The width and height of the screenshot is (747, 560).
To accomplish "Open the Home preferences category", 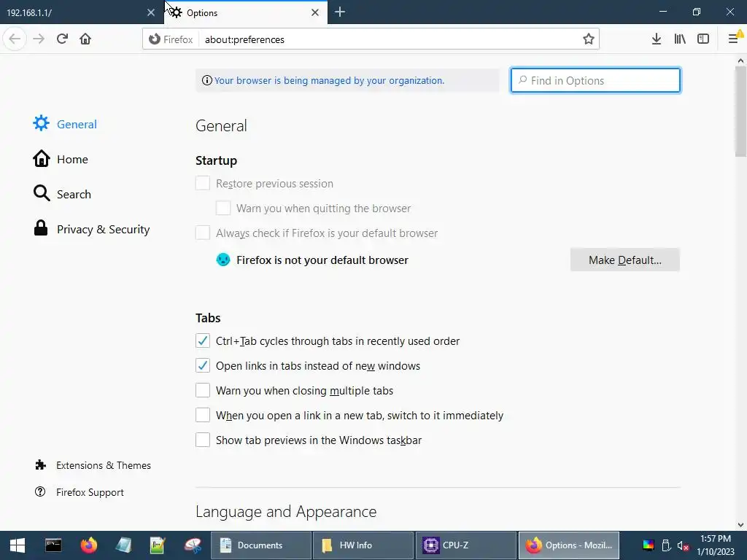I will [61, 159].
